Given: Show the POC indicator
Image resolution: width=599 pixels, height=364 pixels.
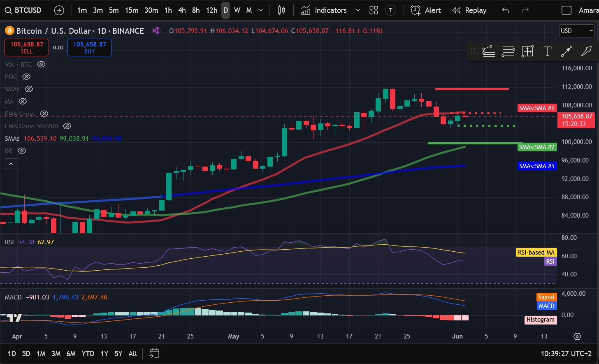Looking at the screenshot, I should point(26,77).
